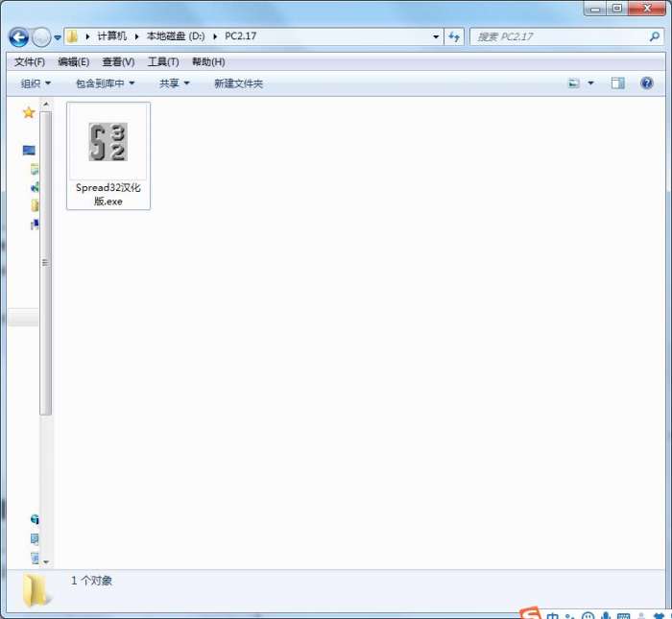This screenshot has height=619, width=672.
Task: Click the folder icon in address bar
Action: pyautogui.click(x=72, y=36)
